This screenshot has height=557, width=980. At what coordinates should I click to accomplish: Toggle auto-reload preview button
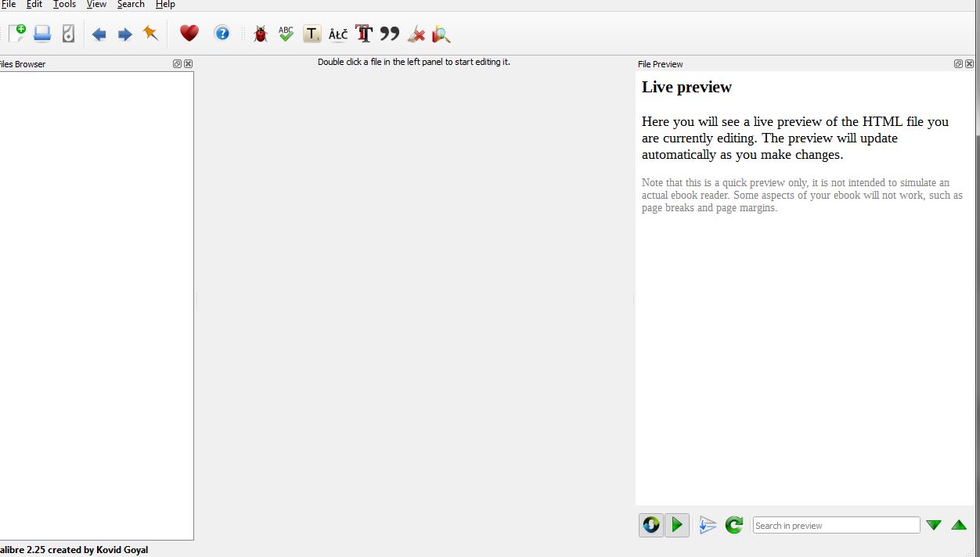[651, 525]
